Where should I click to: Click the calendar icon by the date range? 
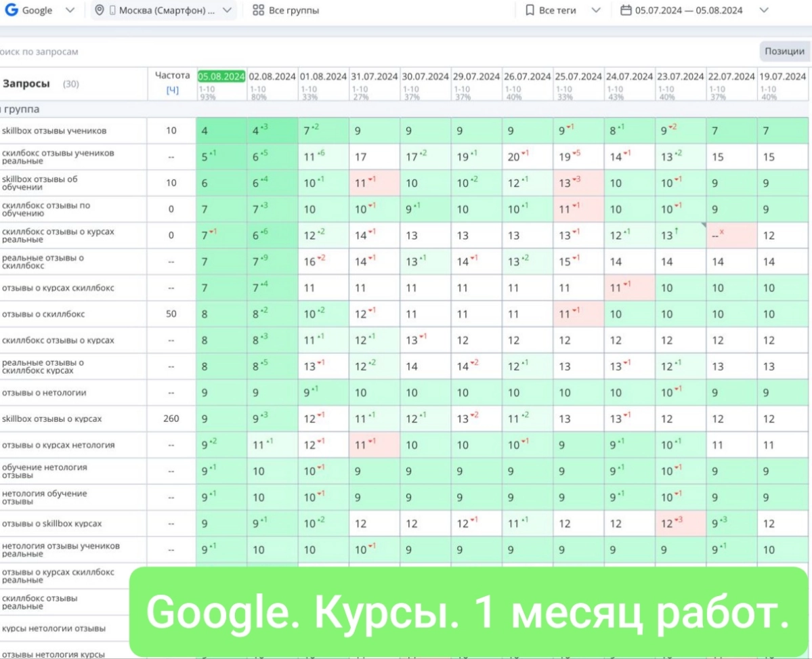coord(626,10)
